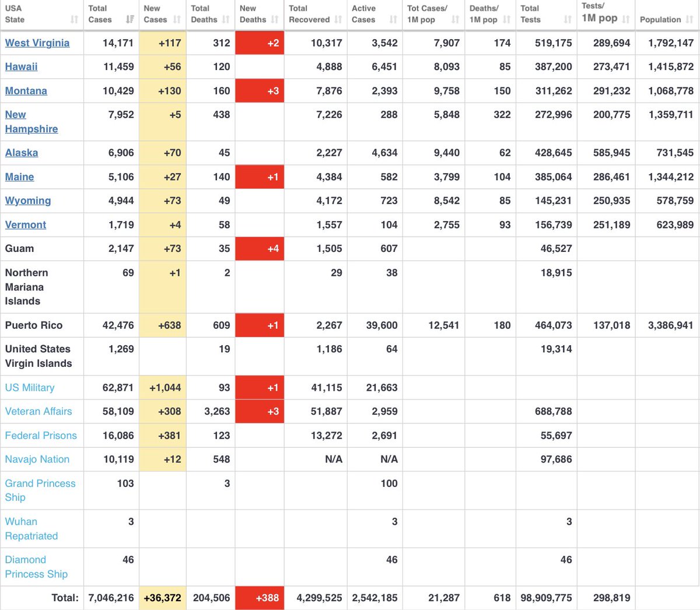This screenshot has height=610, width=700.
Task: Click West Virginia new deaths +2 cell
Action: [x=260, y=43]
